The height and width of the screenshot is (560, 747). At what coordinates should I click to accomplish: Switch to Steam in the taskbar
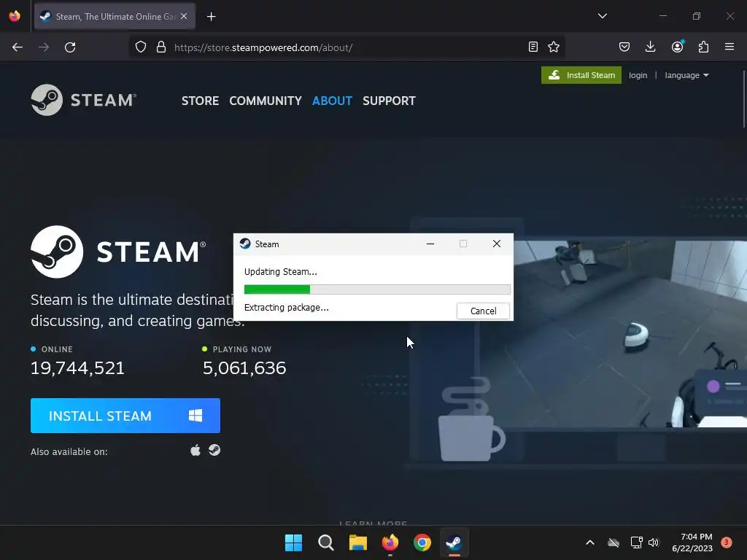[454, 542]
